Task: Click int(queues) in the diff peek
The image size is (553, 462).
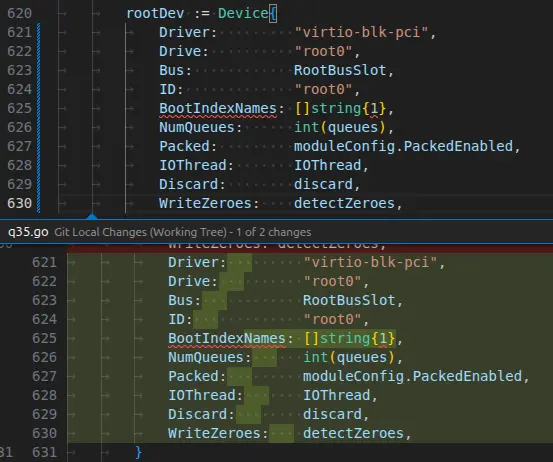Action: [x=349, y=358]
